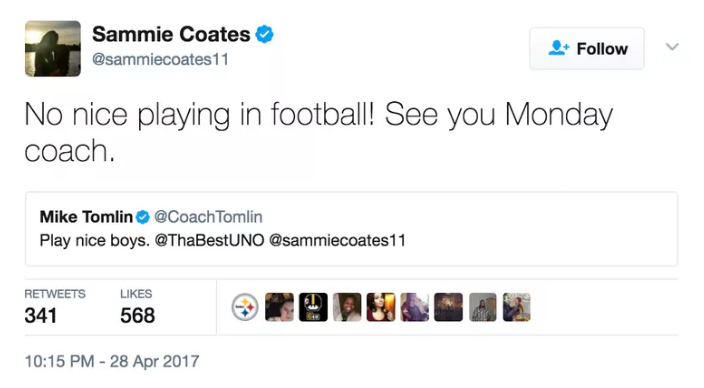Open the @CoachTomlin handle
The height and width of the screenshot is (388, 704).
pos(208,217)
